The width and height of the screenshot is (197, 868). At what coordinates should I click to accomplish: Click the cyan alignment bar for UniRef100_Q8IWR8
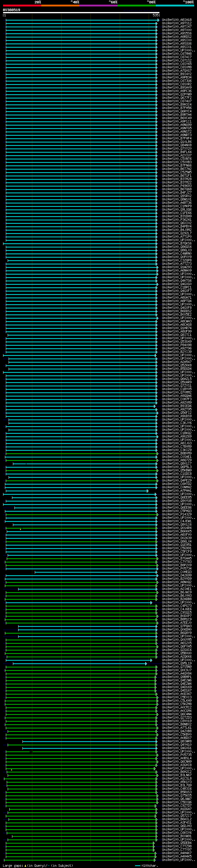[x=90, y=741]
